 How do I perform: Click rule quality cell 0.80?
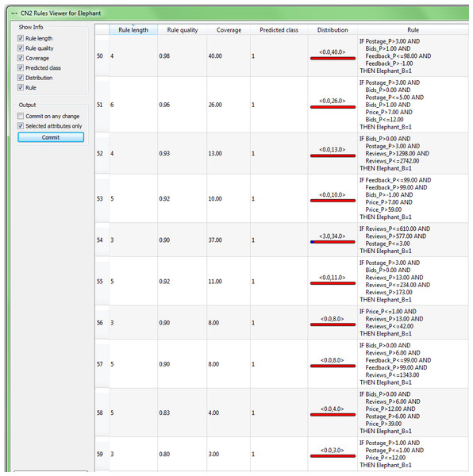click(183, 454)
